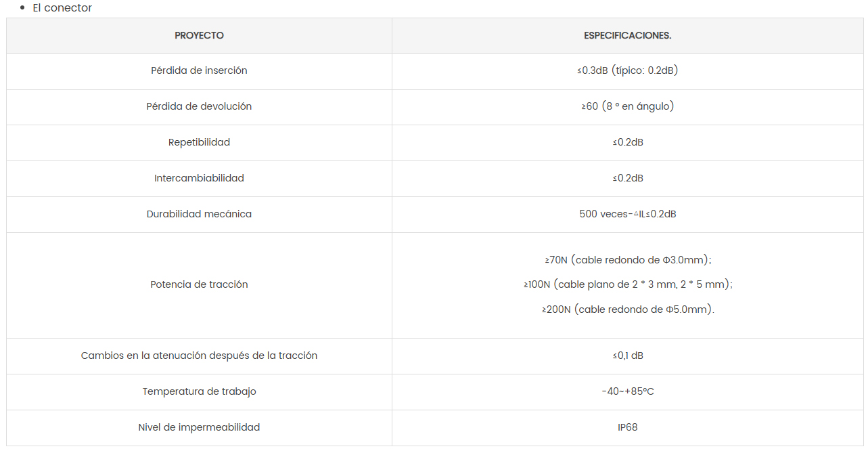Click the '≤0.3dB (típico: 0.2dB)' value
The height and width of the screenshot is (453, 868).
pos(628,70)
